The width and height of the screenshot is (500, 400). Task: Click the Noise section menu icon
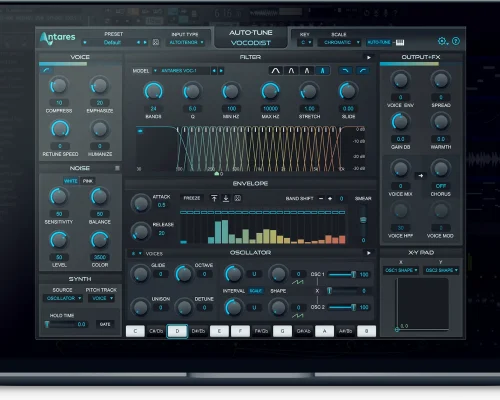coord(117,168)
